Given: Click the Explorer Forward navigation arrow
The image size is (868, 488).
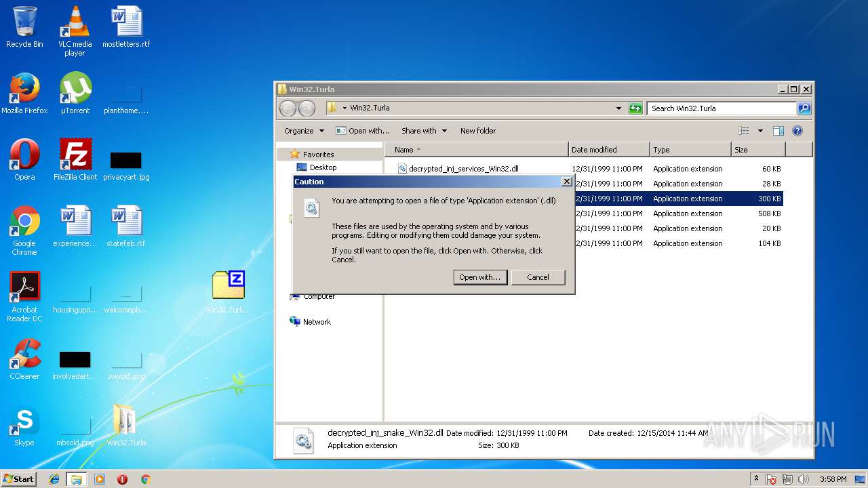Looking at the screenshot, I should tap(307, 108).
